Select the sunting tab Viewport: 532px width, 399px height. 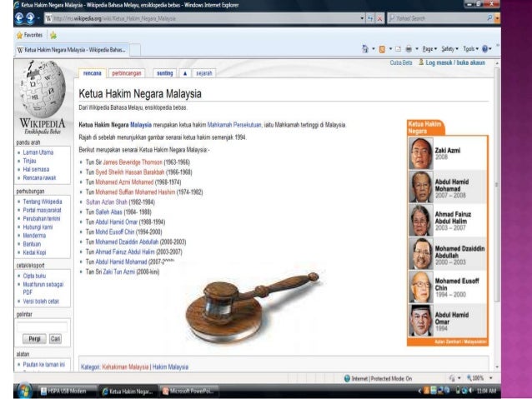pyautogui.click(x=165, y=73)
